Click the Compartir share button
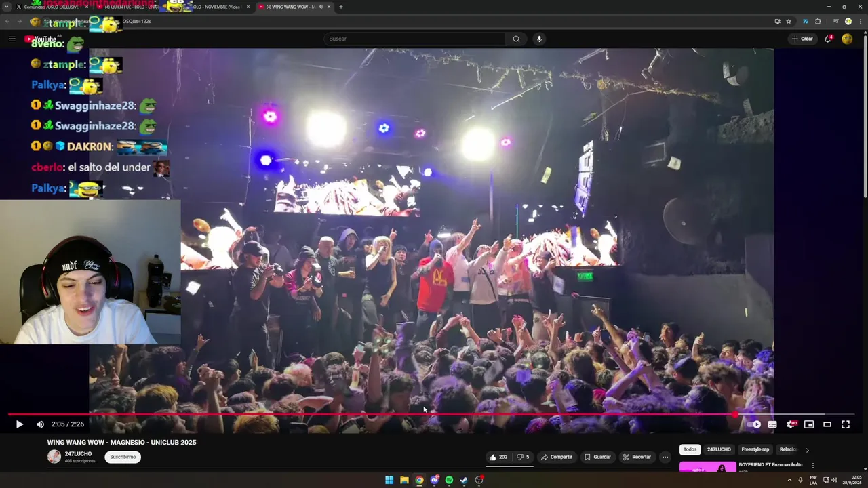This screenshot has height=488, width=868. click(x=557, y=457)
